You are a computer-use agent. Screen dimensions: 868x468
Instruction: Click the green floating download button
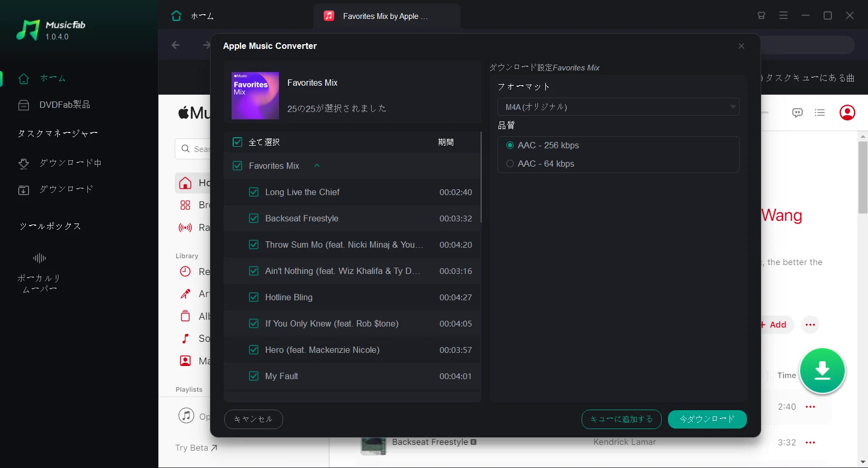tap(822, 371)
